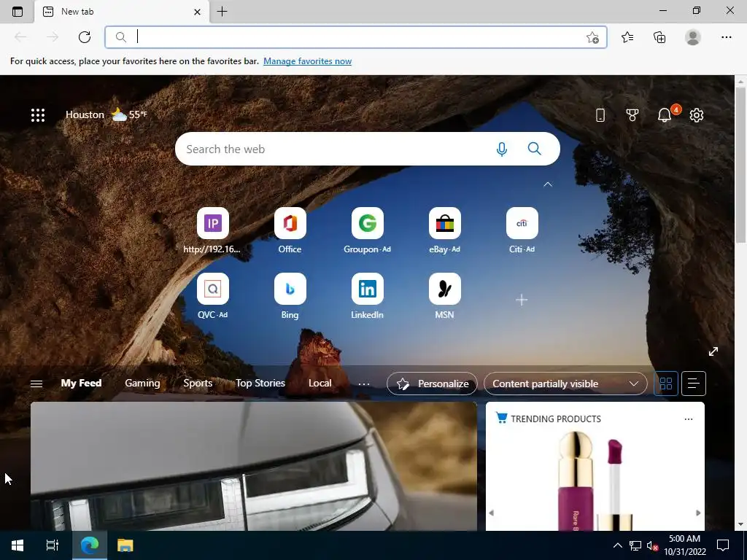Select the Gaming tab
The width and height of the screenshot is (747, 560).
pyautogui.click(x=142, y=383)
